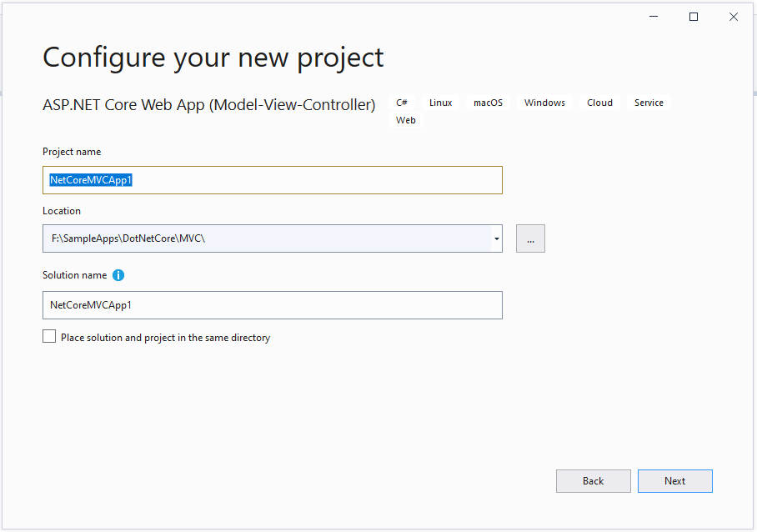Close the Configure project dialog
The height and width of the screenshot is (532, 757).
(734, 17)
